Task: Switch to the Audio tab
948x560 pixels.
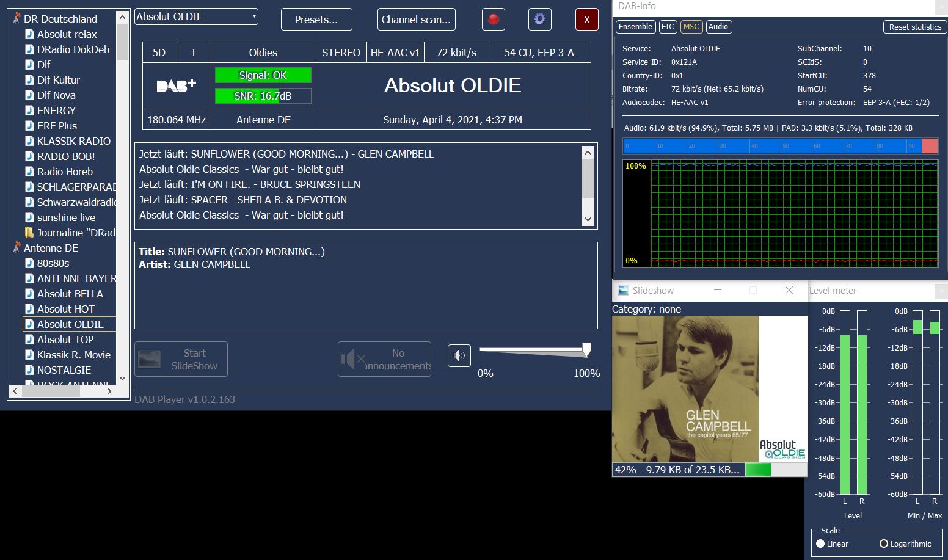Action: coord(718,27)
